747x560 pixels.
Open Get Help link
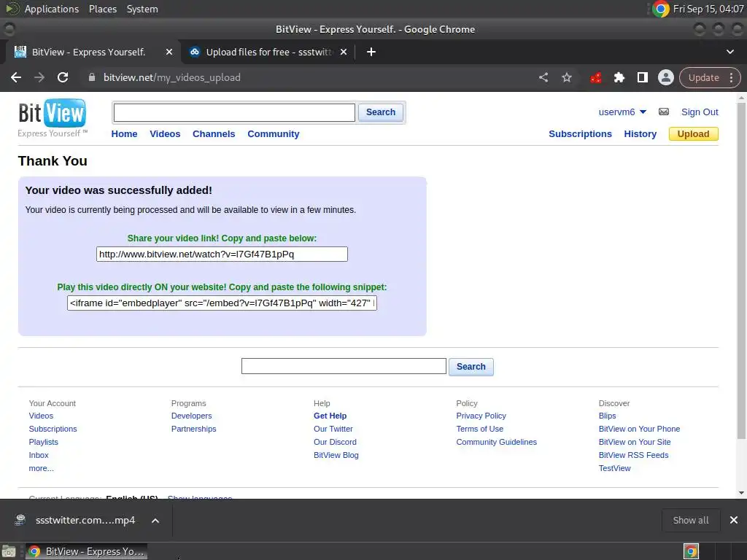tap(330, 416)
